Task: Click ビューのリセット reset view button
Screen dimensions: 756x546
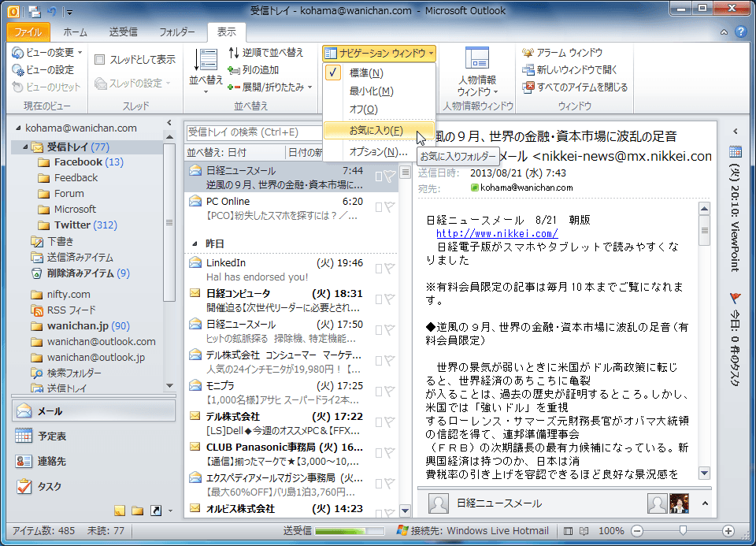Action: click(46, 87)
